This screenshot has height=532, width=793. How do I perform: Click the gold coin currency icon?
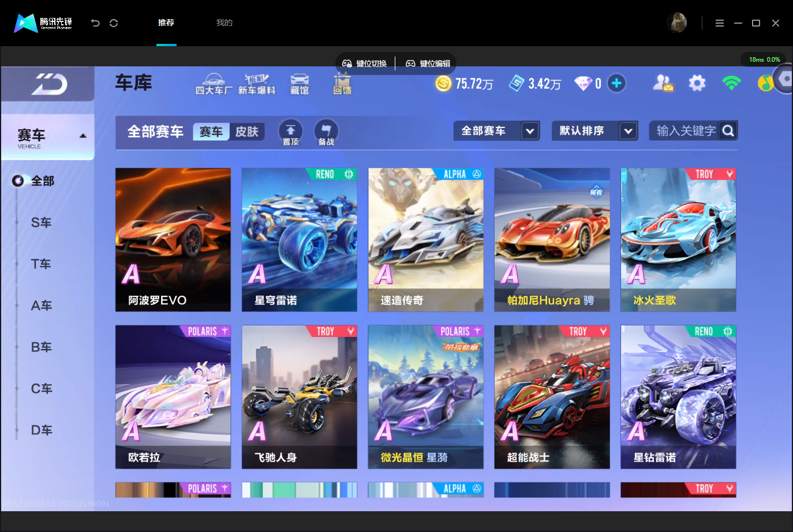443,84
